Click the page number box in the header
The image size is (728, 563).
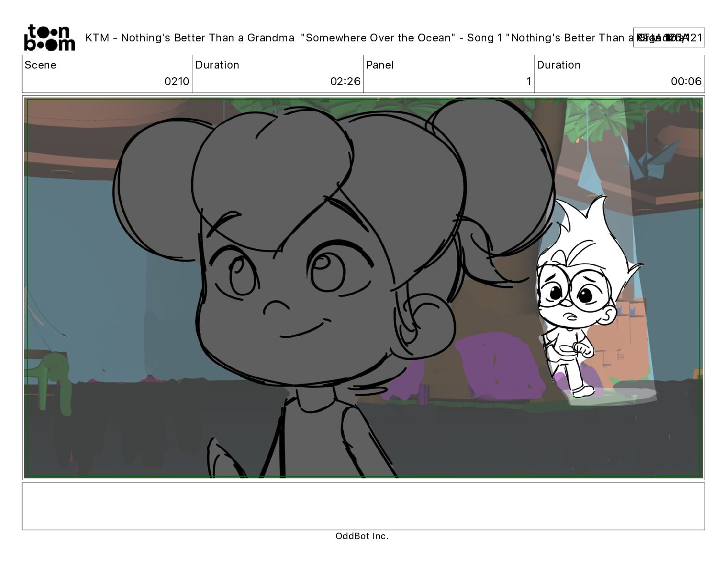click(x=669, y=38)
